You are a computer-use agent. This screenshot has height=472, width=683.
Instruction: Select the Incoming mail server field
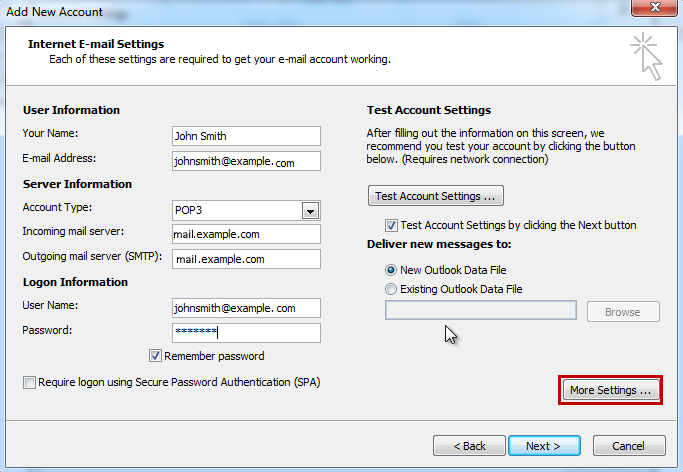(x=246, y=234)
